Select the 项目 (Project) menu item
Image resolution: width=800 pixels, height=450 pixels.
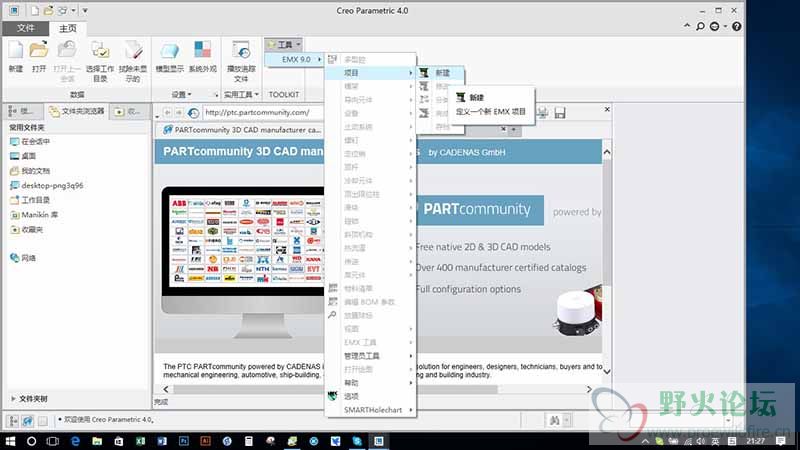pyautogui.click(x=371, y=73)
